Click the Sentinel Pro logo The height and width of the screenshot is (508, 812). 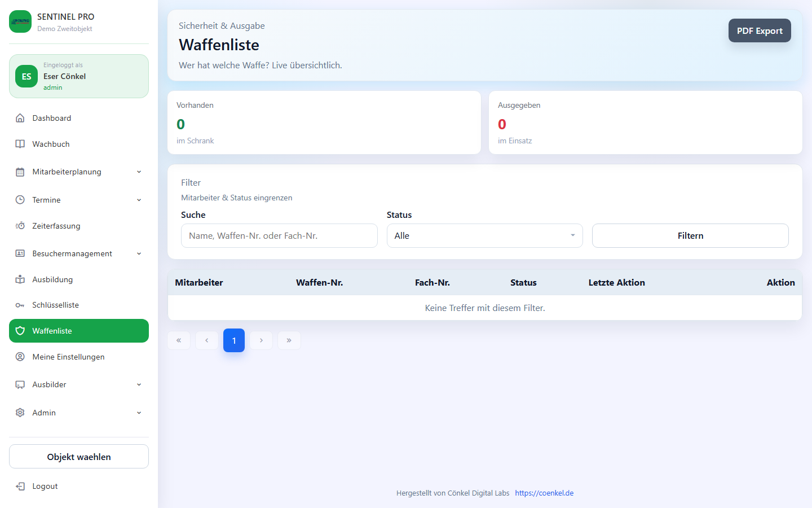click(x=20, y=21)
